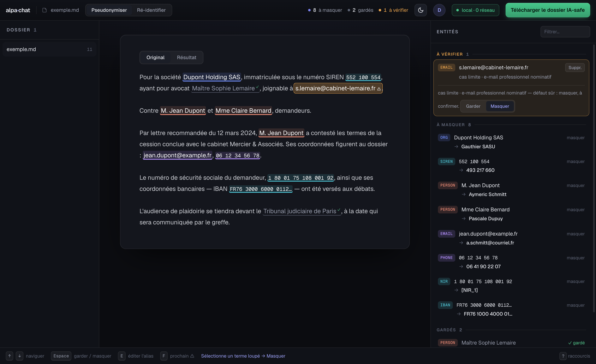Toggle masquer on the IBAN entity row
The width and height of the screenshot is (596, 364).
[576, 305]
